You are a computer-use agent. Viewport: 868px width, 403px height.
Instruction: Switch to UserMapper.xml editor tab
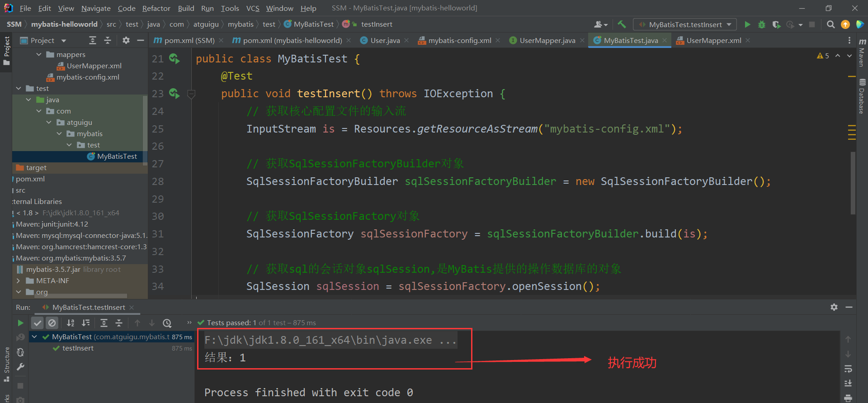[713, 40]
